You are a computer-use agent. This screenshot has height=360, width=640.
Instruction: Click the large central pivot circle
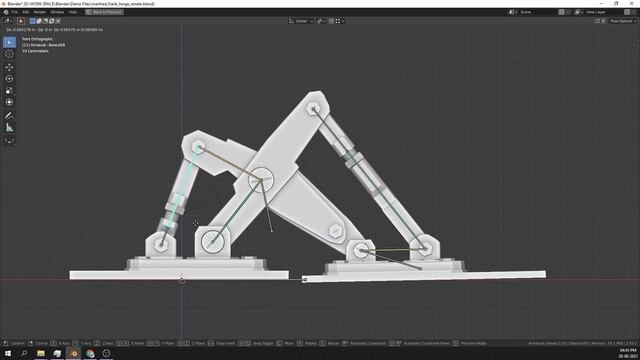261,180
